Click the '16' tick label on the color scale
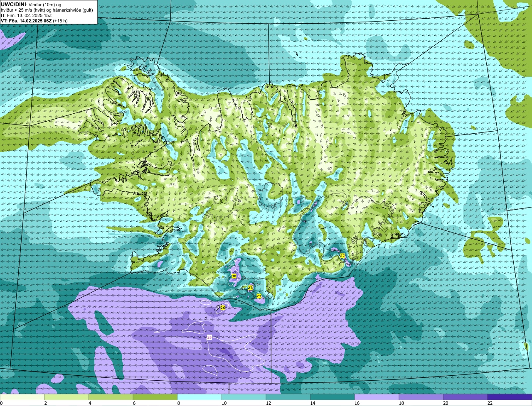This screenshot has width=532, height=406. [357, 403]
